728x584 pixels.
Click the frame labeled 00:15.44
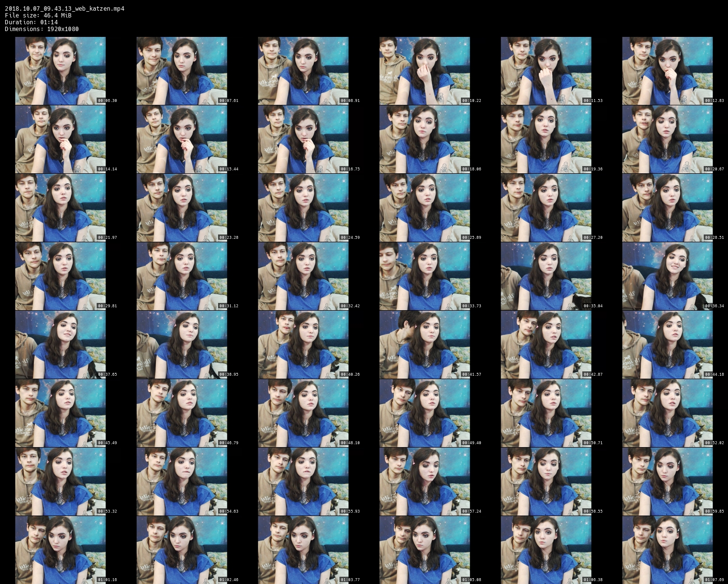click(182, 139)
